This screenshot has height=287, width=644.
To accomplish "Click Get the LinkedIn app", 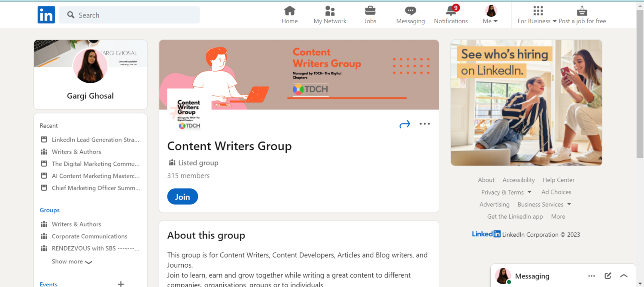I will (x=515, y=216).
